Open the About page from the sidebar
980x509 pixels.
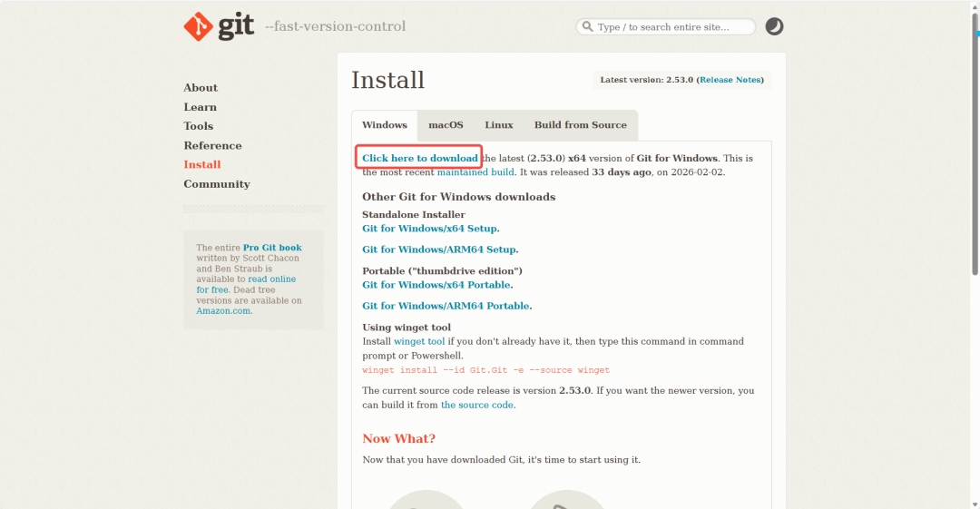[201, 87]
